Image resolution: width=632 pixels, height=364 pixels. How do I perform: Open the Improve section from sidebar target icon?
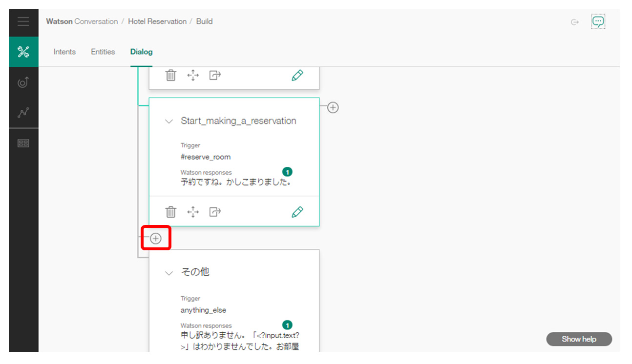[23, 82]
